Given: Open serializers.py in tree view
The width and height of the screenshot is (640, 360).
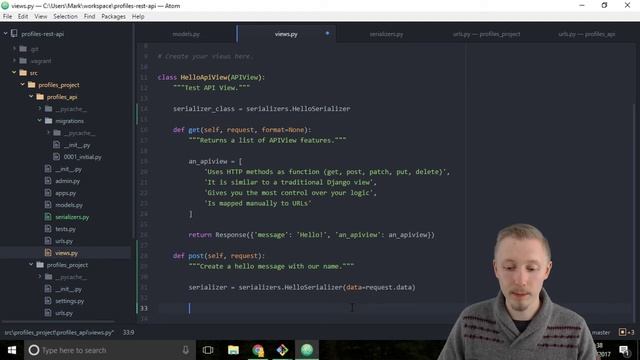Looking at the screenshot, I should (72, 217).
